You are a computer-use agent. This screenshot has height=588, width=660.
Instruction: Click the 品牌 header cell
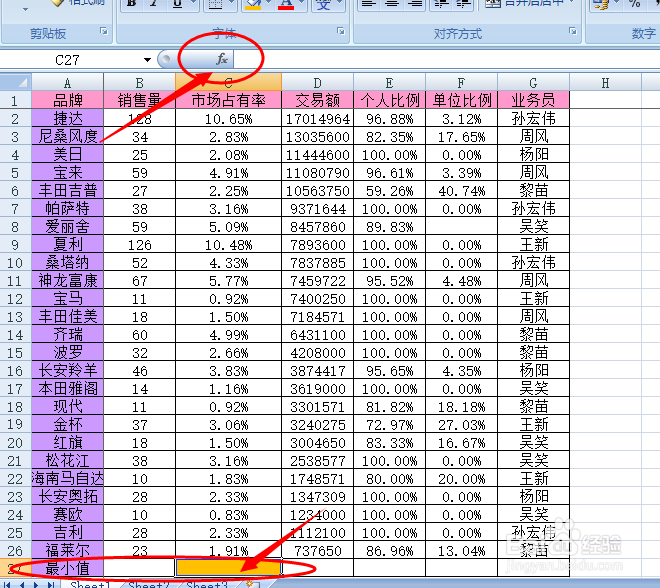67,100
